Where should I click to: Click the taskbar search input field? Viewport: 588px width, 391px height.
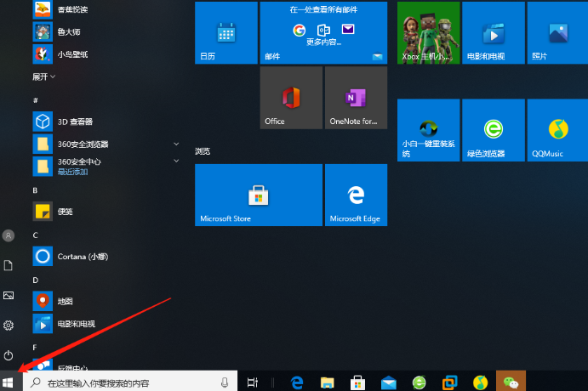(129, 382)
